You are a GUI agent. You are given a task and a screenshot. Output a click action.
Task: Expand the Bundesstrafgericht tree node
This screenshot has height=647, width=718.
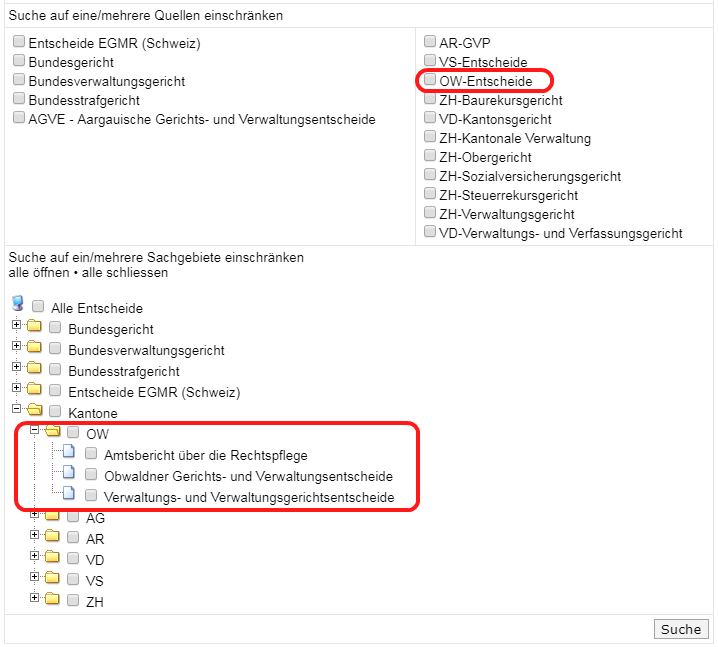pos(16,367)
